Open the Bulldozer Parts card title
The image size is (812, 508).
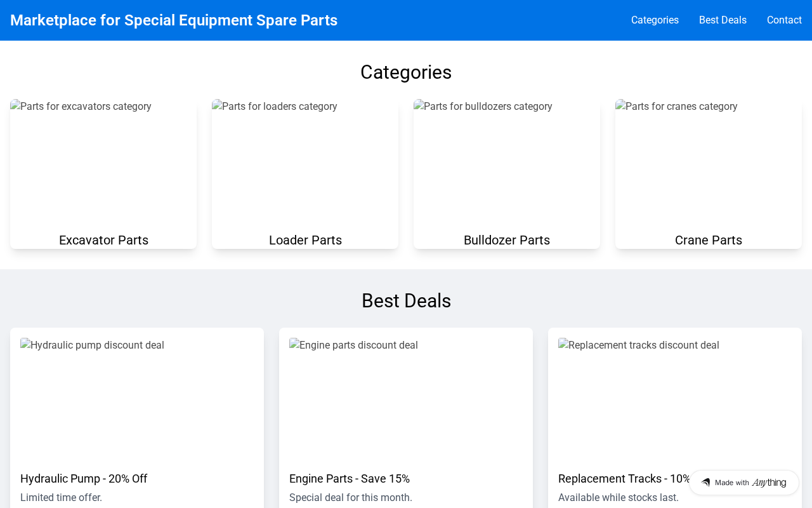tap(507, 240)
